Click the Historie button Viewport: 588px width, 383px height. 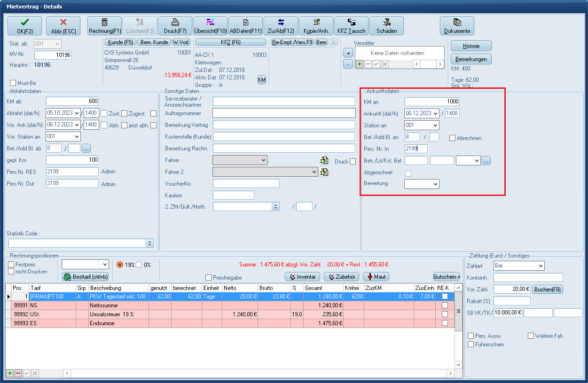[471, 46]
